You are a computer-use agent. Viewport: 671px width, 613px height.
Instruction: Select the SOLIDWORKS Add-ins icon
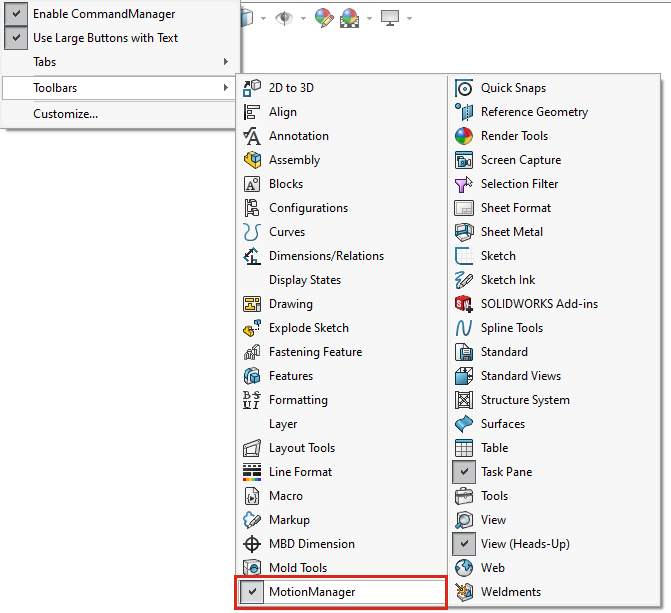(464, 304)
